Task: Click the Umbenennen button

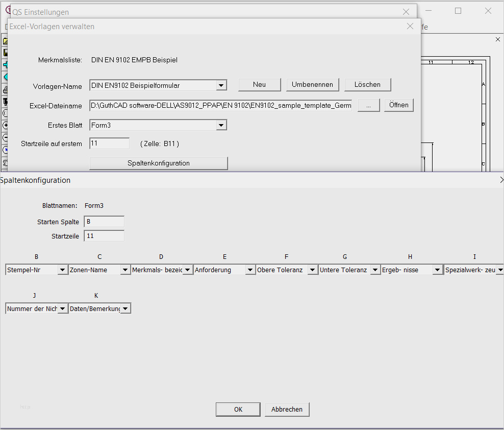Action: click(312, 85)
